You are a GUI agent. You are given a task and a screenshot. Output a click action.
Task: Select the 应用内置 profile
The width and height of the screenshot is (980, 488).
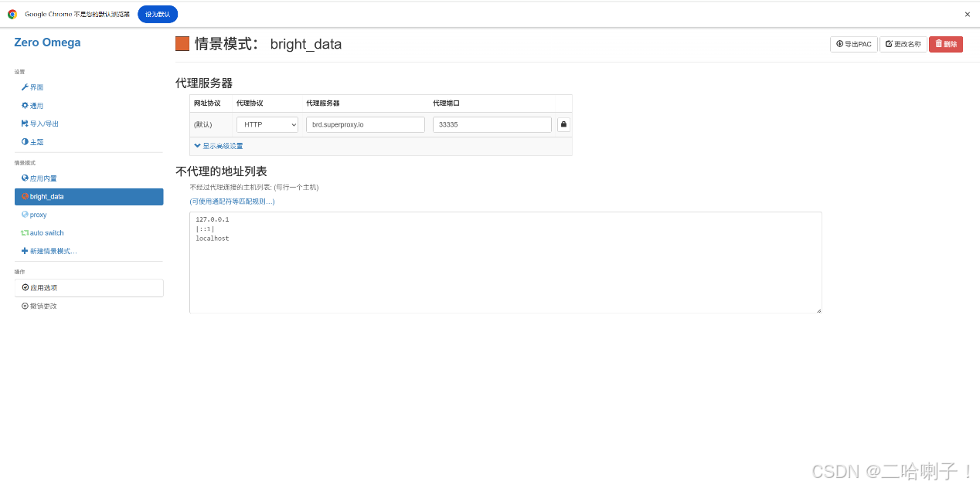pyautogui.click(x=39, y=178)
